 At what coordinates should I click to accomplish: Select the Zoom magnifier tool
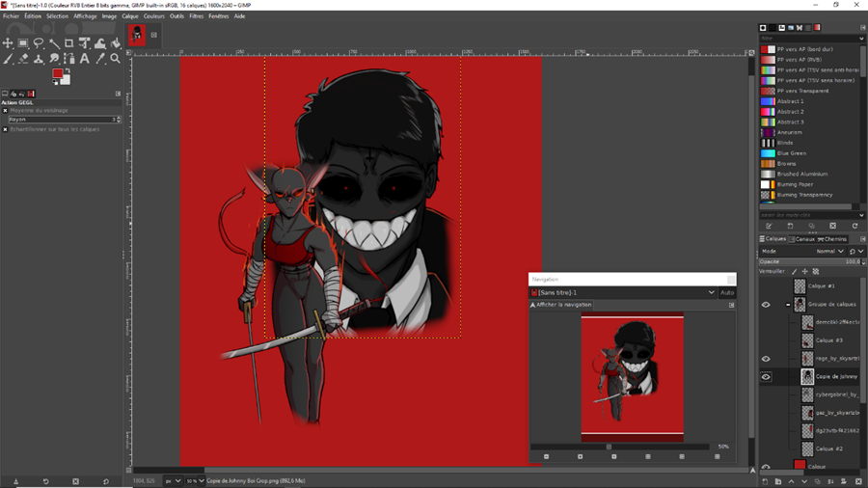116,59
